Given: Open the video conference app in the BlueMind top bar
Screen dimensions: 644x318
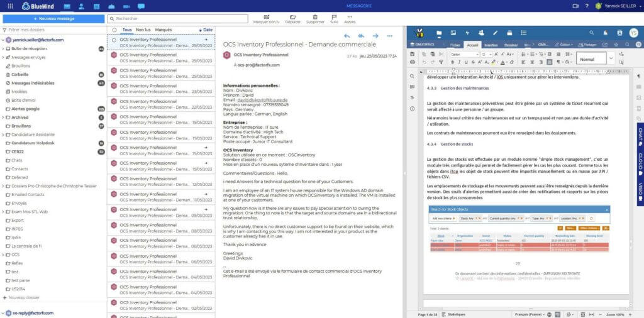Looking at the screenshot, I should point(126,6).
